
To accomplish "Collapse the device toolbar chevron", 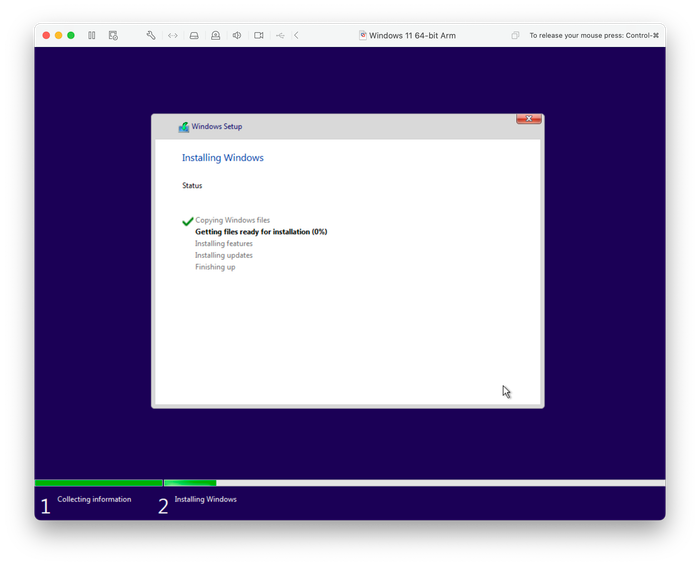I will [x=296, y=35].
